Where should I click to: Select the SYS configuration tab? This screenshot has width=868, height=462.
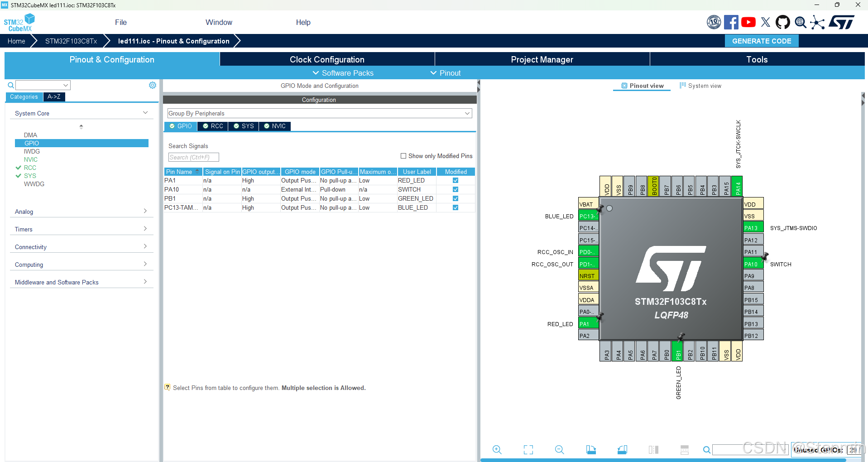pos(244,126)
